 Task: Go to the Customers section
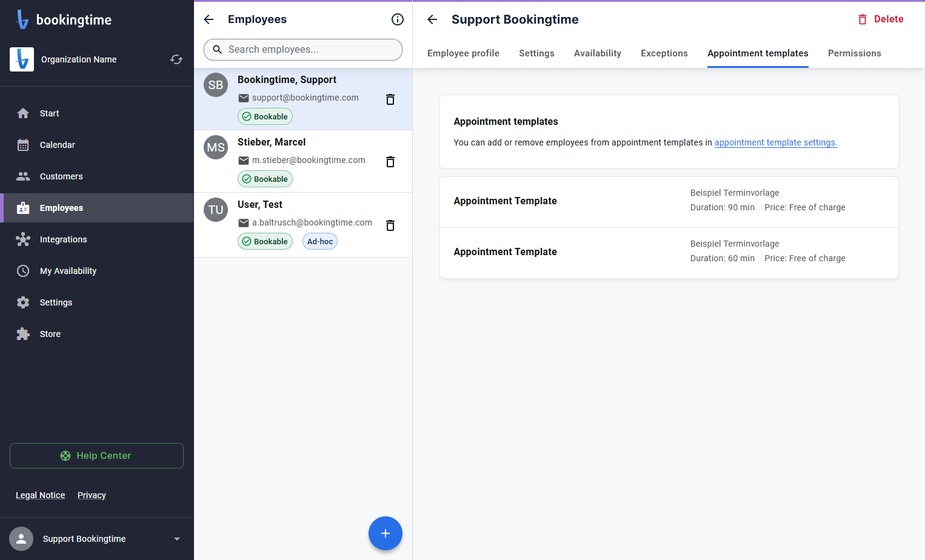[x=97, y=176]
